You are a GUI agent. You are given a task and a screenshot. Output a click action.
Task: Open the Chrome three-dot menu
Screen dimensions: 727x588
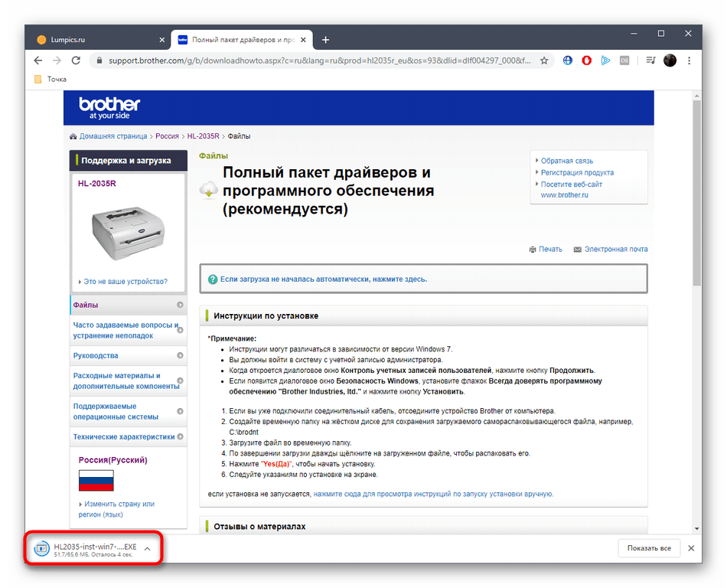point(689,60)
